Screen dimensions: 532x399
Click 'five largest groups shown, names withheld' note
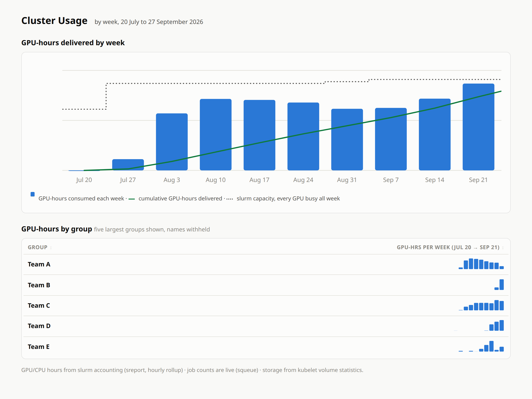pyautogui.click(x=152, y=229)
